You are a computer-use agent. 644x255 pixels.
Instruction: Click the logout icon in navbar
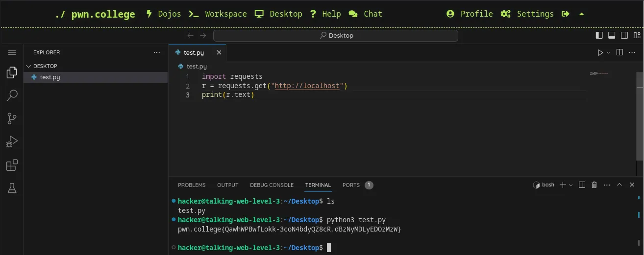pyautogui.click(x=566, y=14)
